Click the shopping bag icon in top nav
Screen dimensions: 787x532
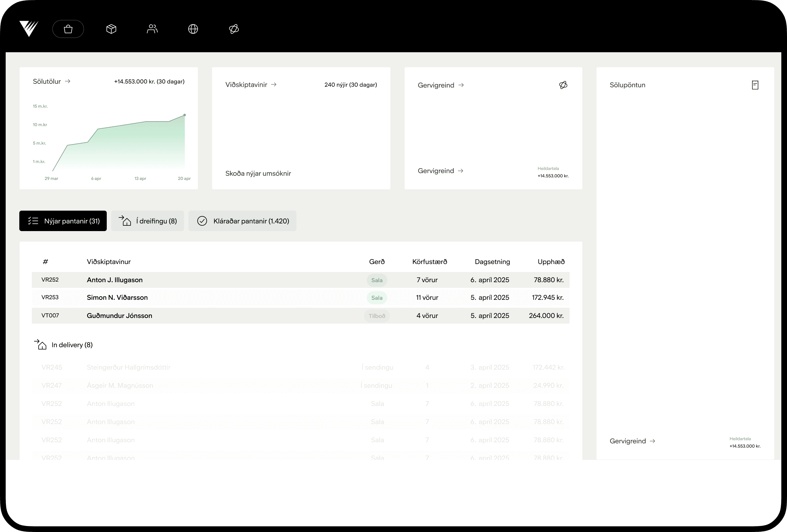click(68, 29)
